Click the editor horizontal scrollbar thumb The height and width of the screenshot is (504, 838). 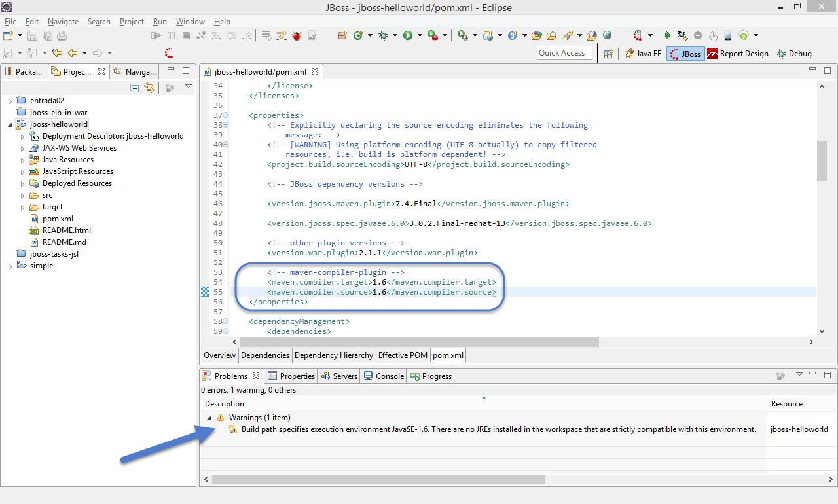[x=420, y=342]
